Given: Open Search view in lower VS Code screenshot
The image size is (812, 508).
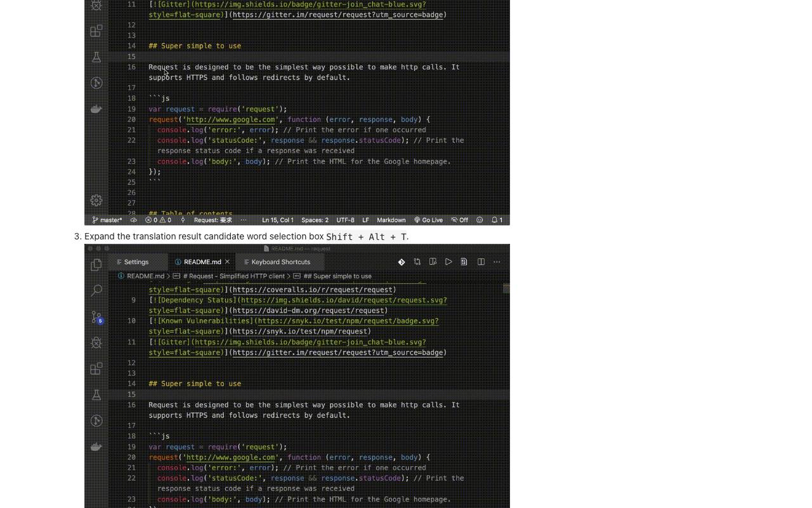Looking at the screenshot, I should tap(96, 291).
